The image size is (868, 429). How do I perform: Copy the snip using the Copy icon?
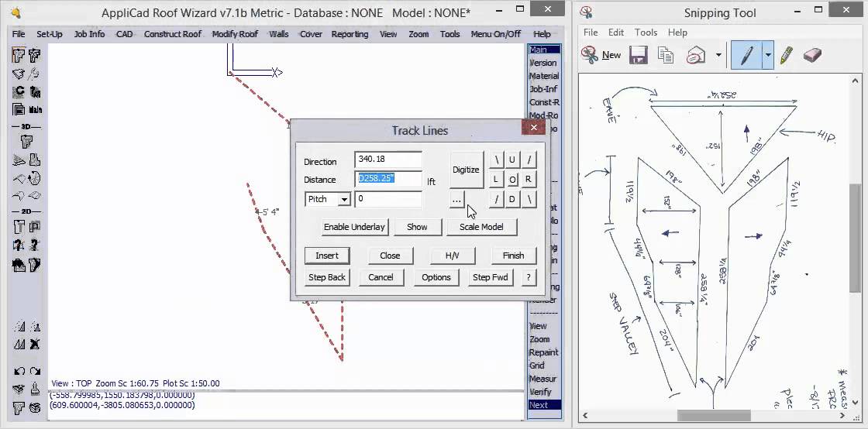(666, 55)
